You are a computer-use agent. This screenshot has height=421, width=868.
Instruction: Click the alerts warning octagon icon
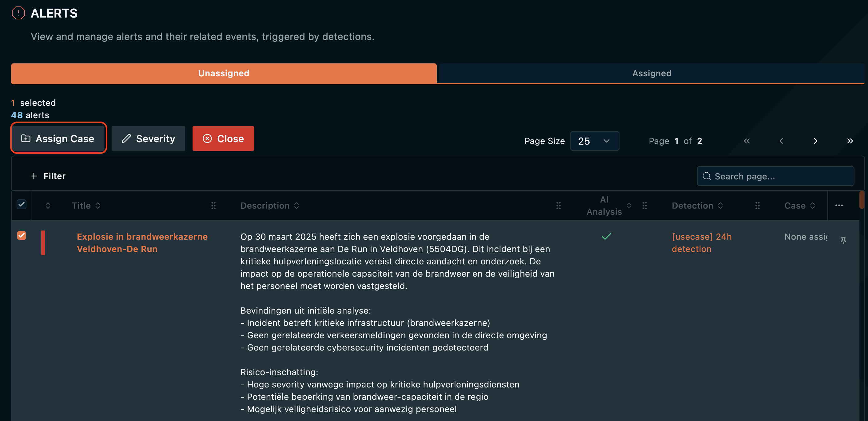tap(18, 13)
